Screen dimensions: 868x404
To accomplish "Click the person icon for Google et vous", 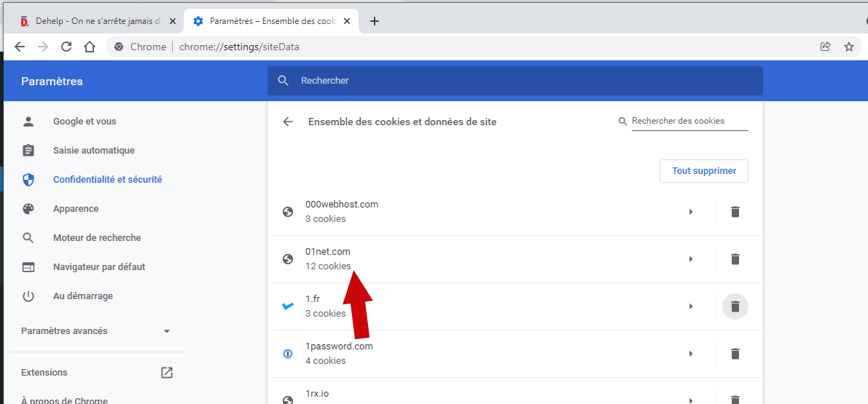I will coord(28,122).
